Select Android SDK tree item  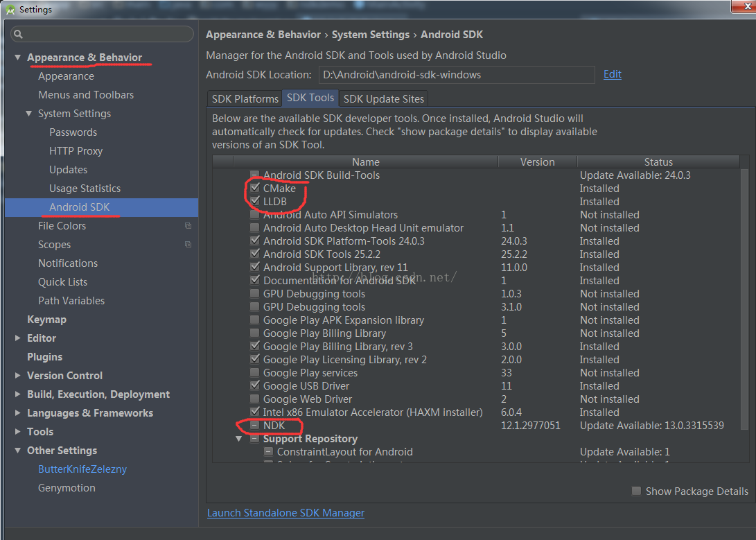click(x=101, y=207)
